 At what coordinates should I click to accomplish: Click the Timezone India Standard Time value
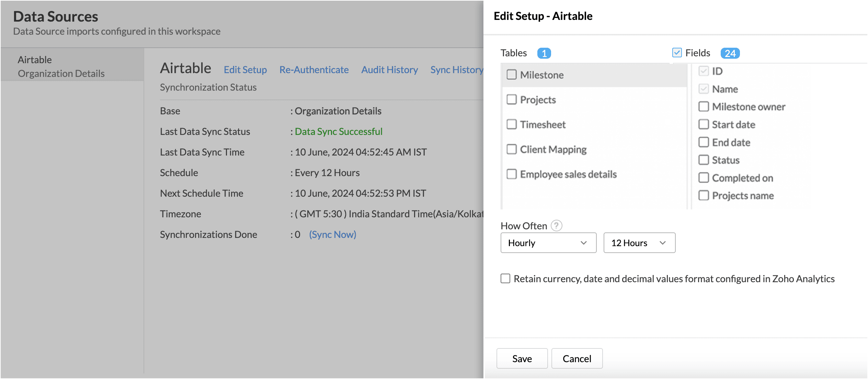pos(389,214)
